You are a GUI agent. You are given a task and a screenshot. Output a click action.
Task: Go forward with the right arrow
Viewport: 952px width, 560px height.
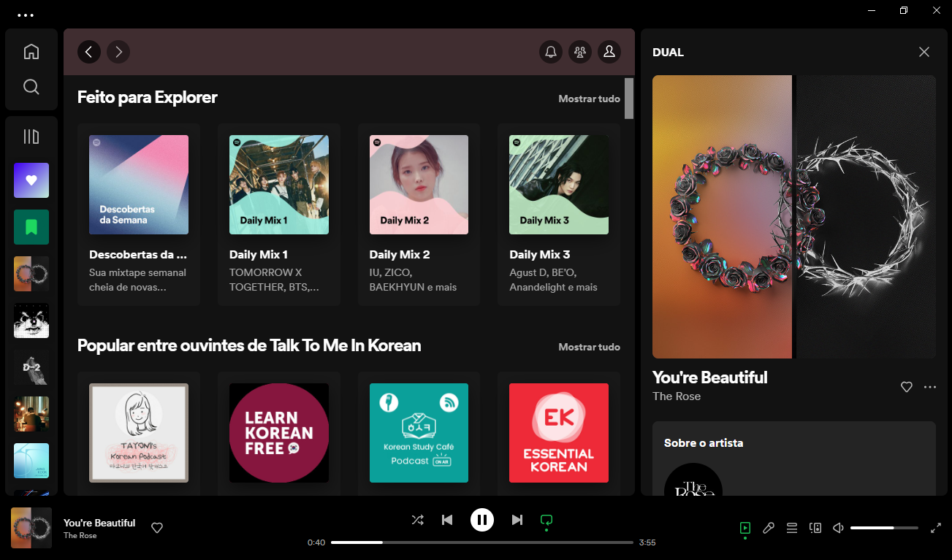[118, 52]
